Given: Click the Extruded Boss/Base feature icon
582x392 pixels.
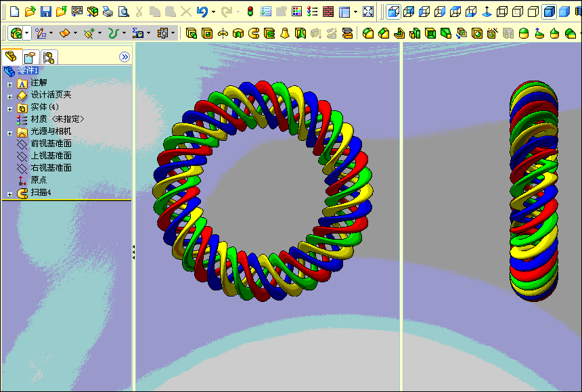Looking at the screenshot, I should point(191,33).
